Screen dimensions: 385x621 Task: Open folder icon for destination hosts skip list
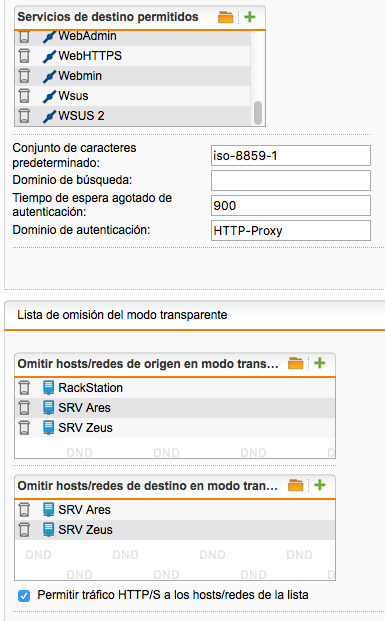pos(295,485)
